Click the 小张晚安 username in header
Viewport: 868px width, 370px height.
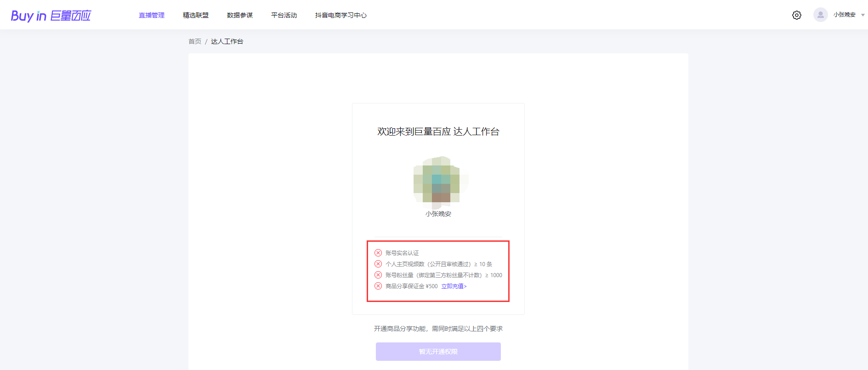pyautogui.click(x=845, y=15)
